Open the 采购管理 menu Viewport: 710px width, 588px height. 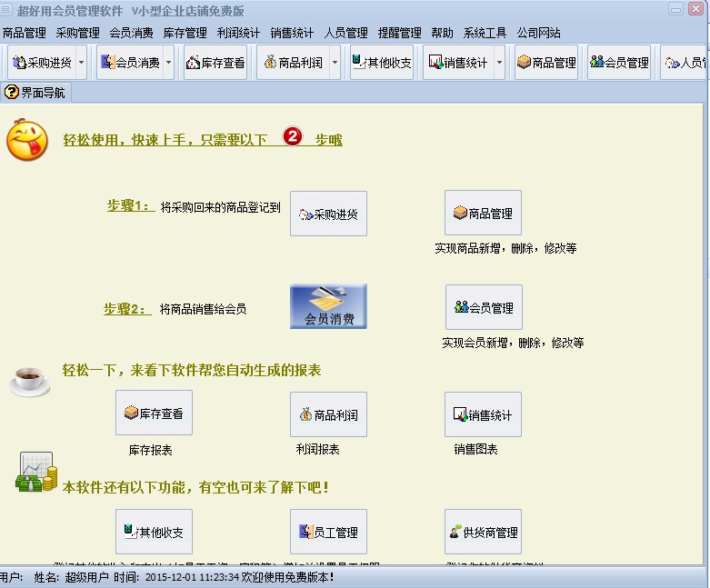pyautogui.click(x=78, y=33)
